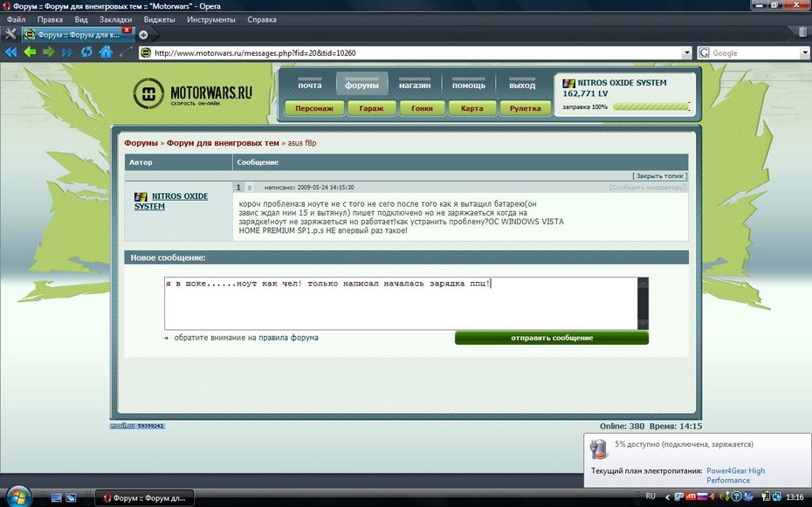Open the правила форума link
Viewport: 812px width, 507px height.
pyautogui.click(x=288, y=338)
